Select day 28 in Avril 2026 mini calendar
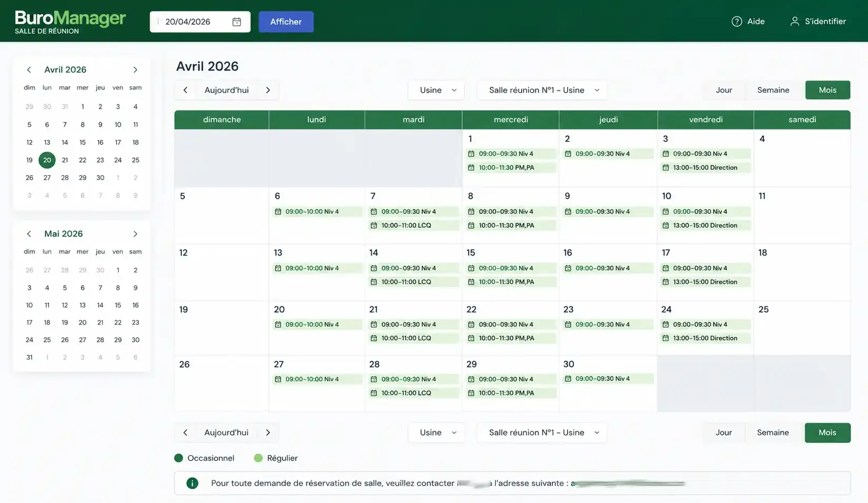 pyautogui.click(x=65, y=177)
